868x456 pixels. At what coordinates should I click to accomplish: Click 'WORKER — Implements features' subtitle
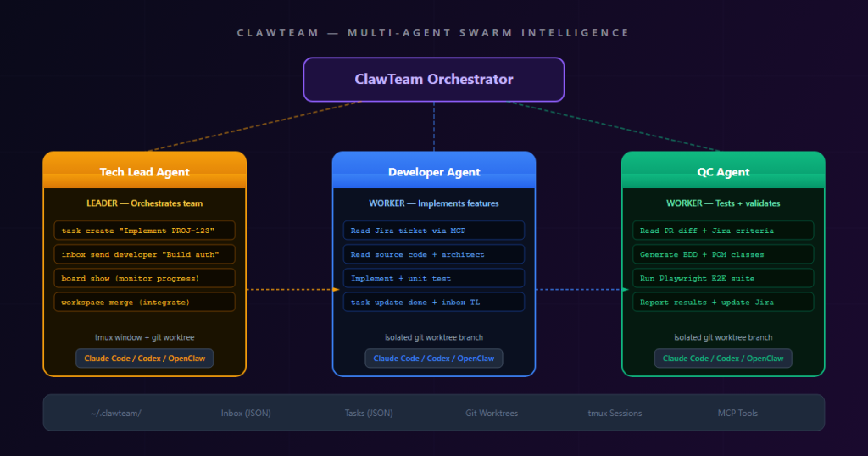click(434, 203)
